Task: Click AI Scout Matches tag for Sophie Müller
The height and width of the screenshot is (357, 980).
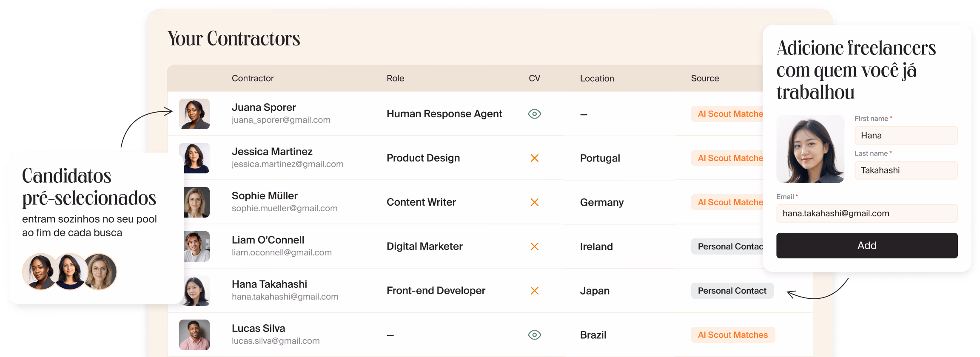Action: tap(727, 202)
